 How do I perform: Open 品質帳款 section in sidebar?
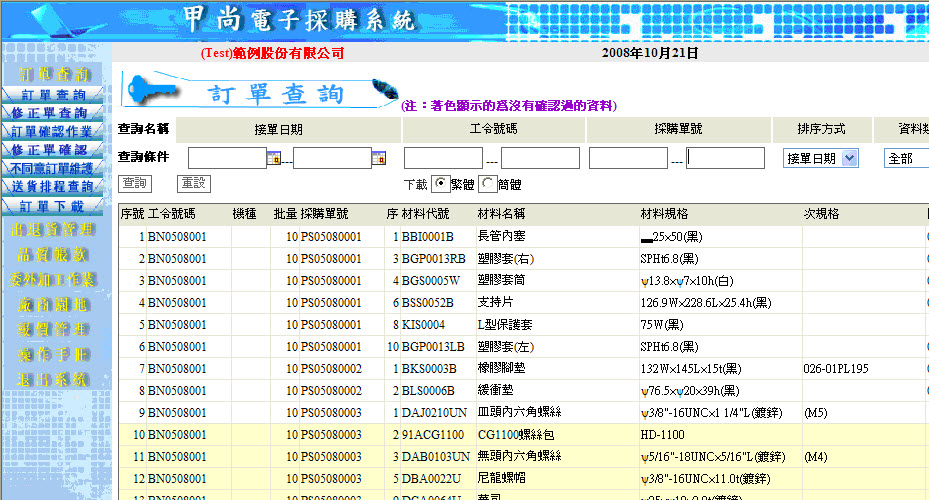click(56, 254)
